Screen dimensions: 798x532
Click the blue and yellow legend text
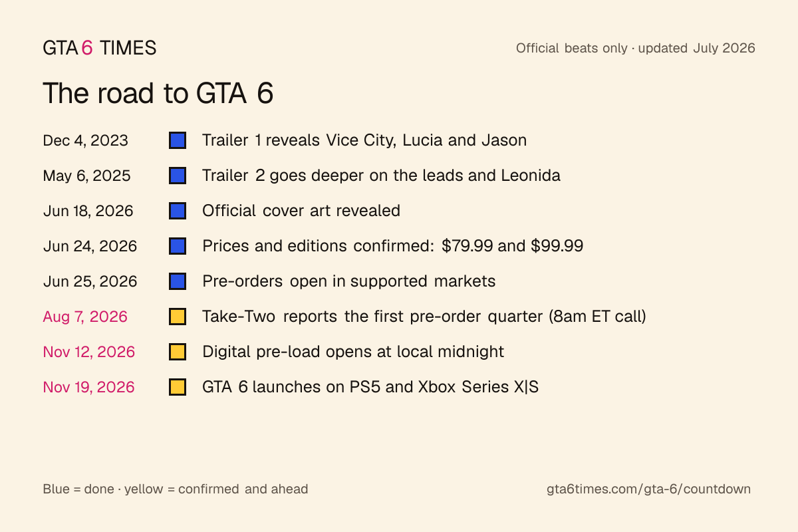coord(176,489)
